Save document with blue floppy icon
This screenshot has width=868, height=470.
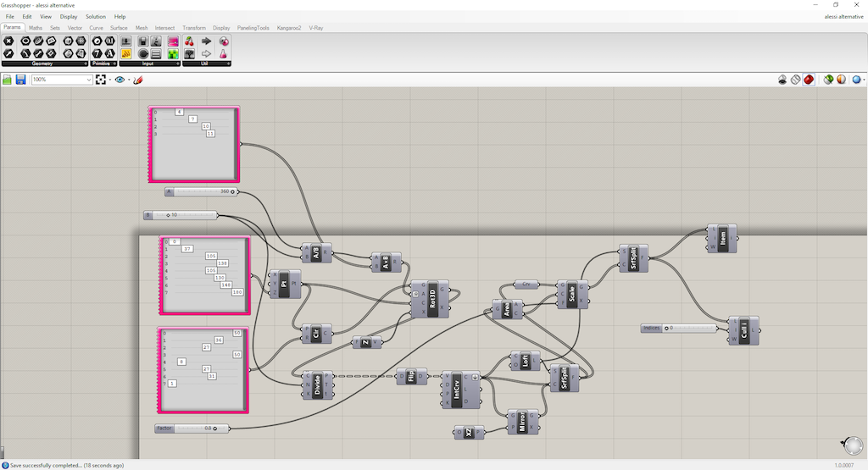tap(20, 80)
